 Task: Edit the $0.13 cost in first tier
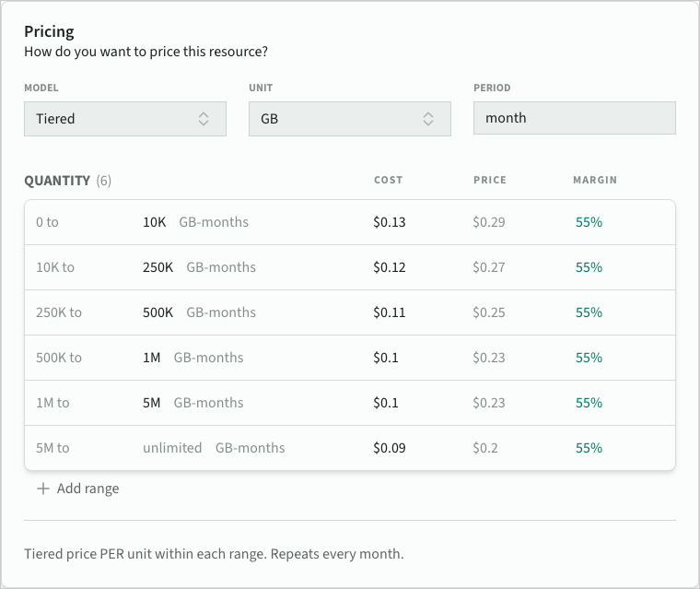click(x=389, y=222)
